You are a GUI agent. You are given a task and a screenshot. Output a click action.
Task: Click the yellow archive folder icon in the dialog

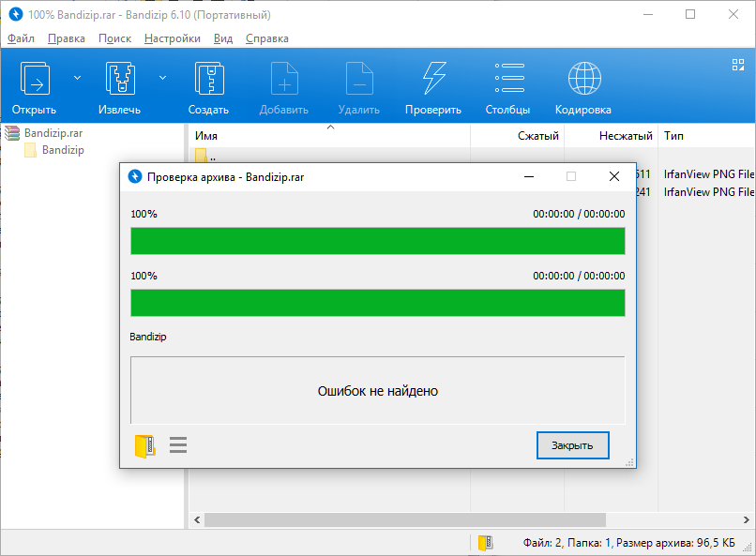pos(144,445)
